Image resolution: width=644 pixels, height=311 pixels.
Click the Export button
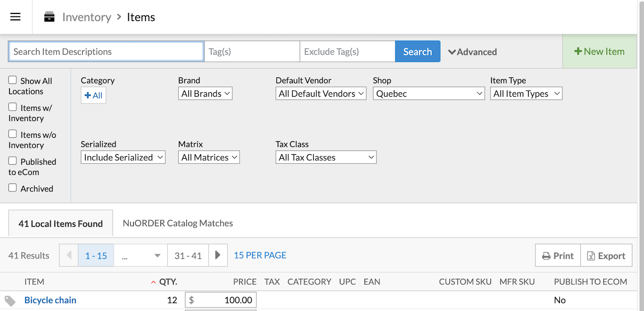tap(606, 255)
